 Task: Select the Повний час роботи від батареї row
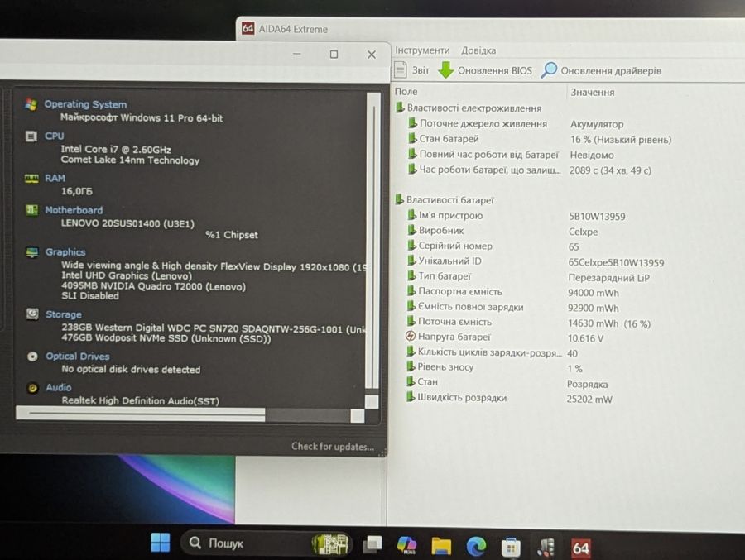click(x=511, y=155)
